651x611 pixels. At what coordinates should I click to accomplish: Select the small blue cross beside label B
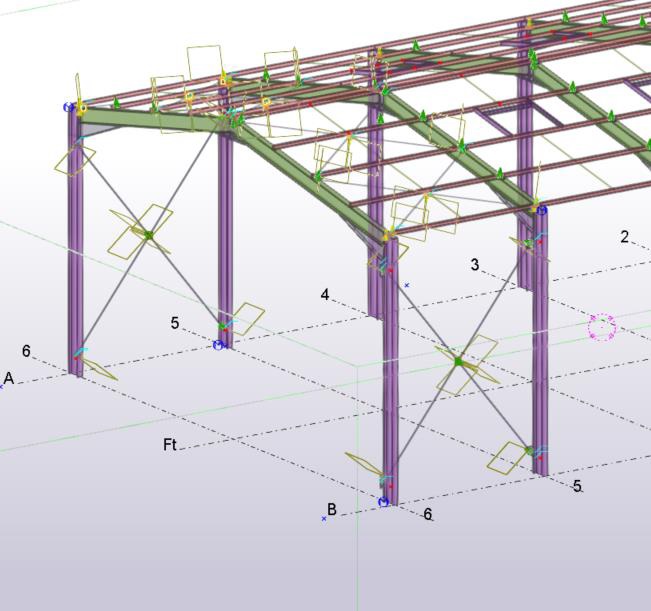tap(324, 518)
